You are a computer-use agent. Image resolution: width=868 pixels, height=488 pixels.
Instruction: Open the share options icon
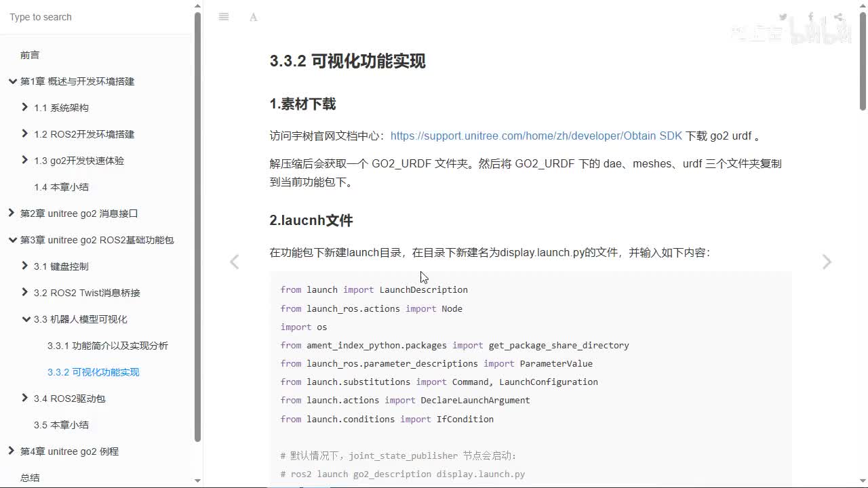[x=839, y=17]
